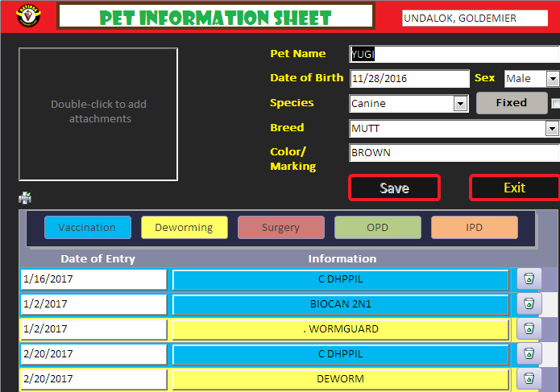Open the Deworming tab

click(x=184, y=228)
